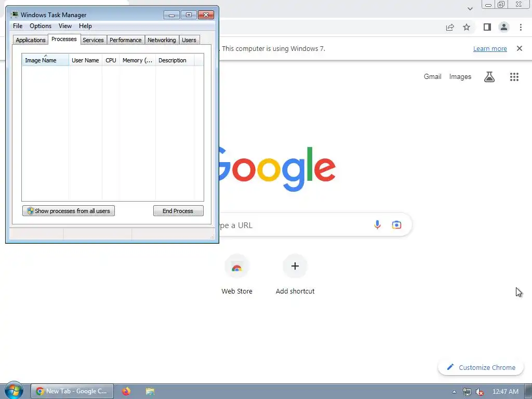The image size is (532, 399).
Task: Click the Search Labs flask icon
Action: [489, 77]
